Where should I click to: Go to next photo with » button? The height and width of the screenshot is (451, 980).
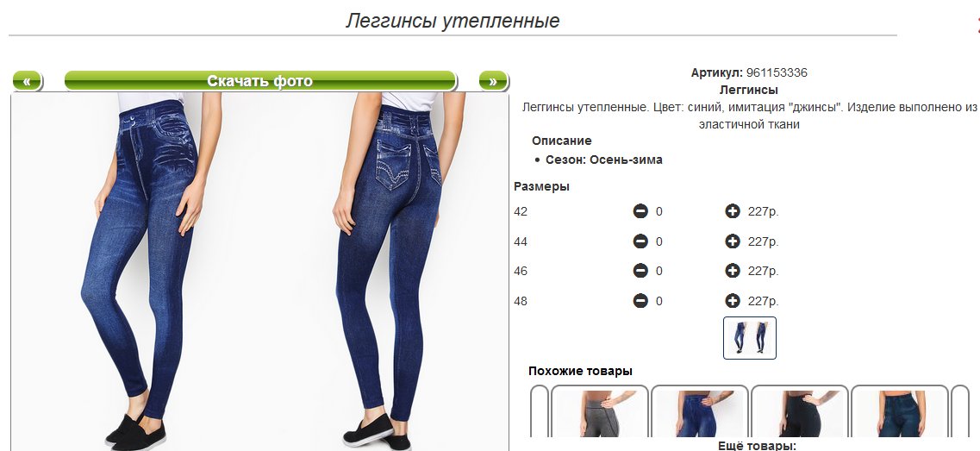(x=493, y=81)
